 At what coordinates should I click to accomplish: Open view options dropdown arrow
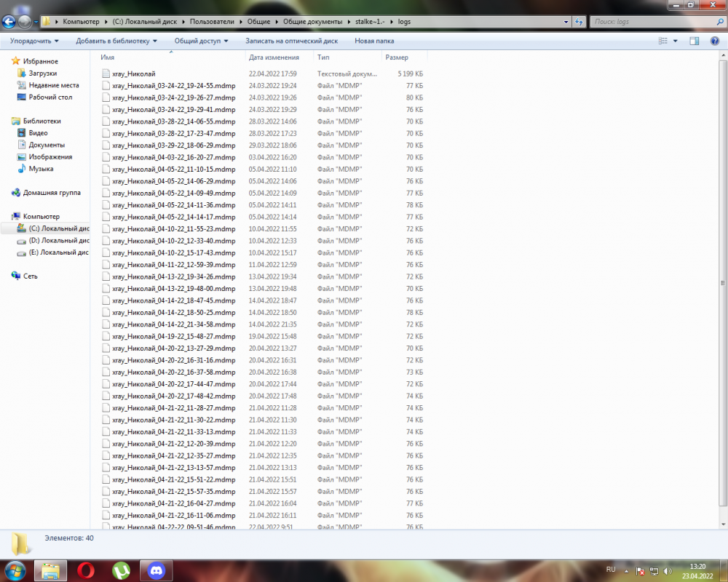675,41
